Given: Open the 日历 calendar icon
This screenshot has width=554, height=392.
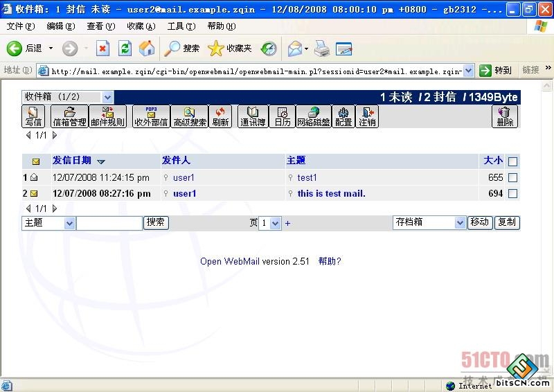Looking at the screenshot, I should coord(283,116).
